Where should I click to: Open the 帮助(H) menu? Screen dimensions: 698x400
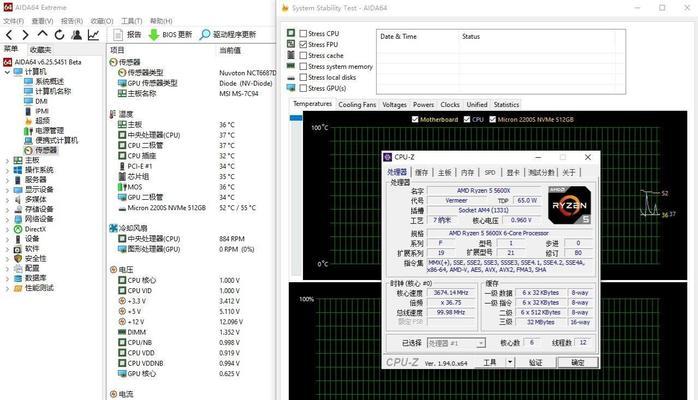click(161, 21)
